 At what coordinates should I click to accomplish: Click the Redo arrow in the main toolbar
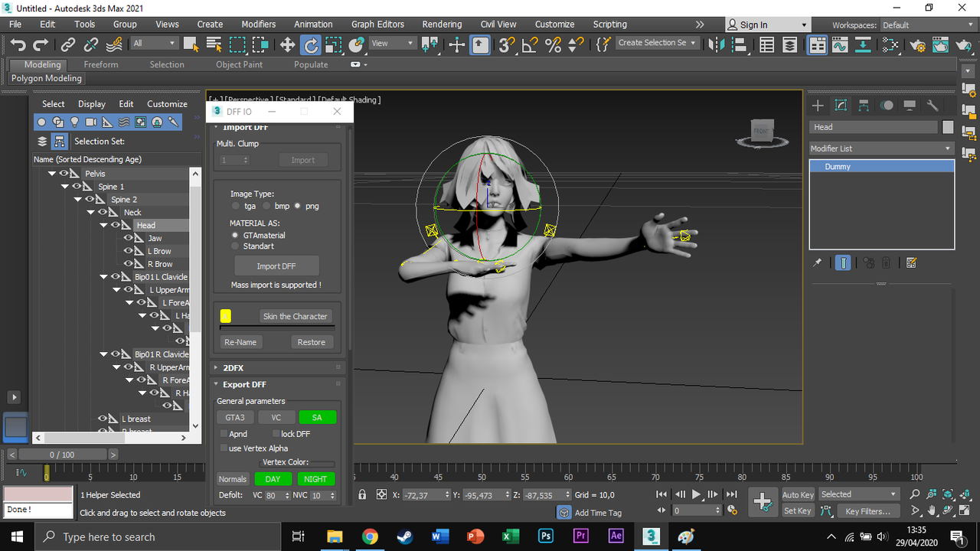tap(41, 45)
